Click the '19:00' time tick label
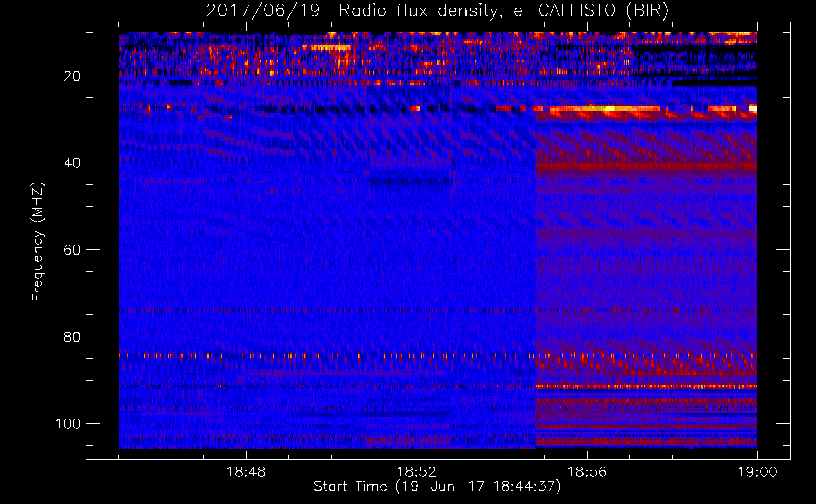Image resolution: width=816 pixels, height=504 pixels. point(757,472)
